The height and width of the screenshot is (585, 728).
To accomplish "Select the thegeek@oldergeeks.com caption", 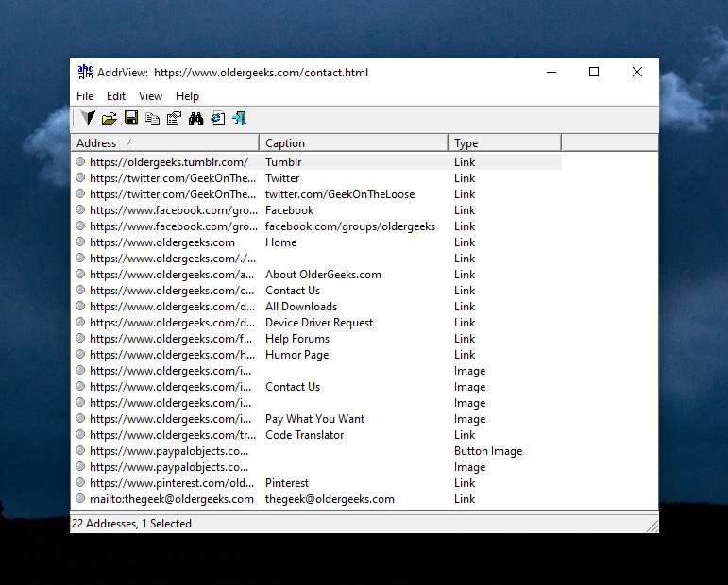I will [x=330, y=499].
